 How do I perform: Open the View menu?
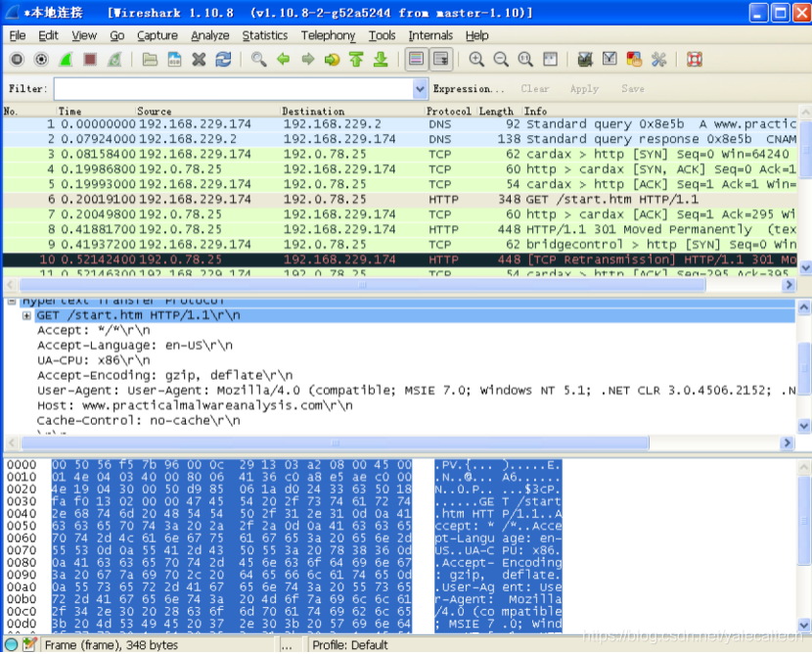(x=84, y=35)
